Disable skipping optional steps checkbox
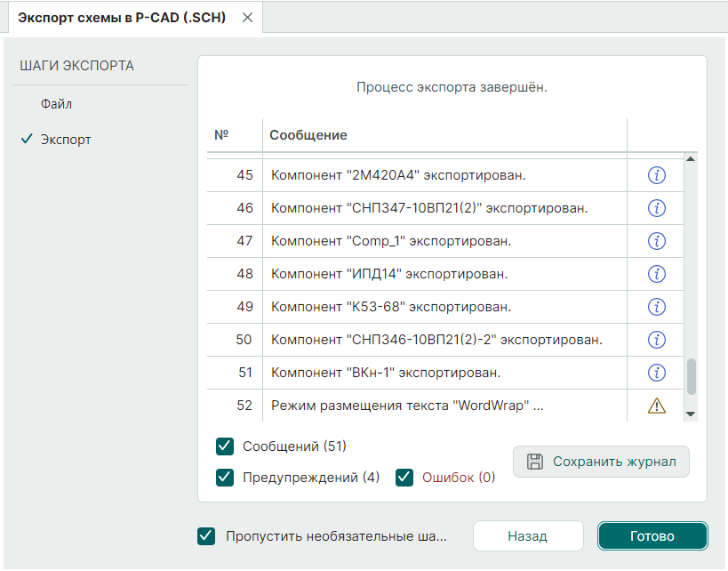The width and height of the screenshot is (728, 571). (x=206, y=536)
